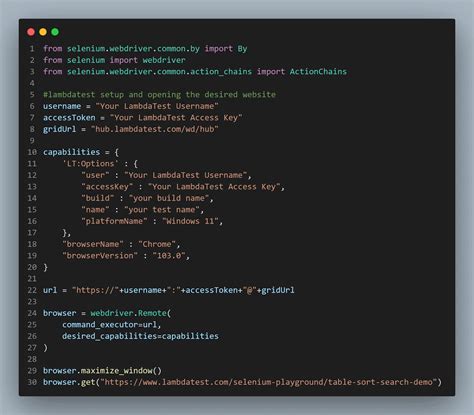Viewport: 474px width, 415px height.
Task: Click 'browser.get' on line 30
Action: coord(69,382)
